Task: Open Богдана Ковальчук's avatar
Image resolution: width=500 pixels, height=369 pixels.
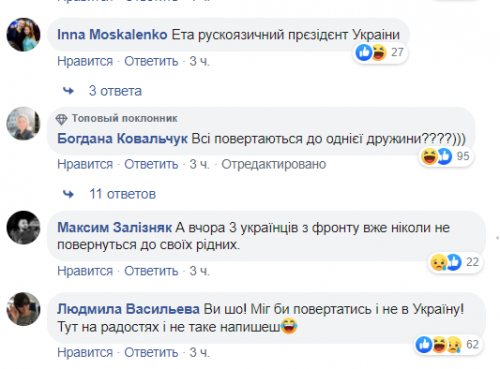Action: pyautogui.click(x=23, y=123)
